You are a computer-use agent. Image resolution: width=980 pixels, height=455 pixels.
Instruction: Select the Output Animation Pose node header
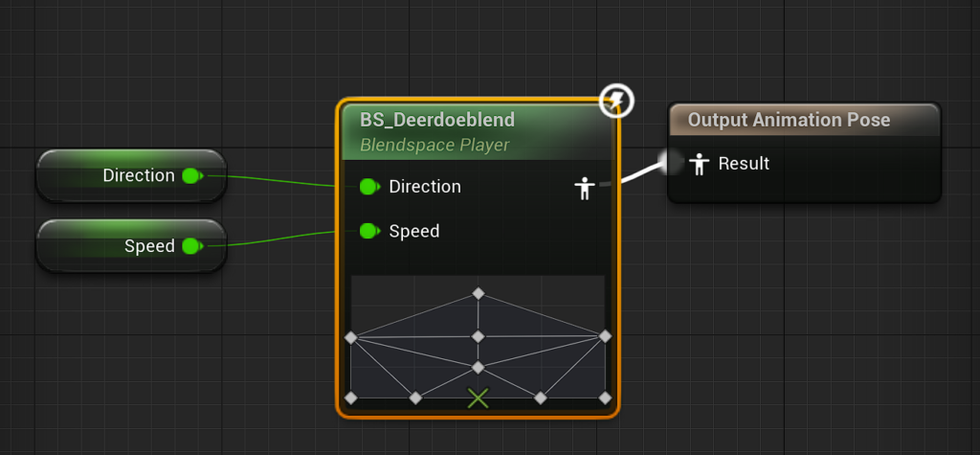pyautogui.click(x=804, y=120)
